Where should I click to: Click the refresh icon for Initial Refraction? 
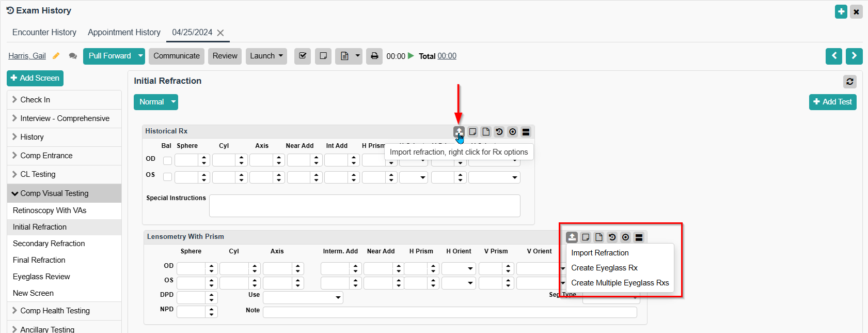pos(849,82)
